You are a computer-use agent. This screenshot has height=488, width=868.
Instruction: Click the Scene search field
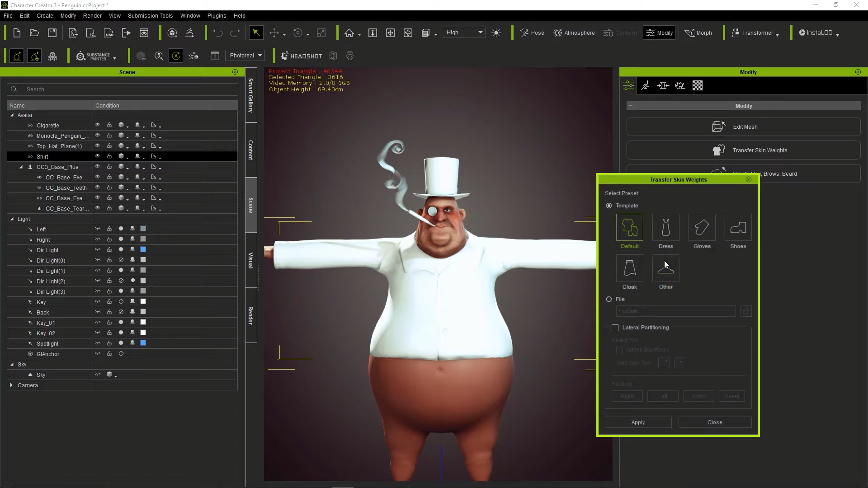tap(123, 89)
